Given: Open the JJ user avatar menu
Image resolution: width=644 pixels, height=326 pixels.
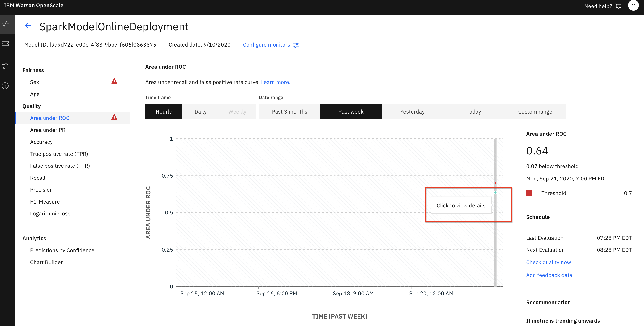Looking at the screenshot, I should pyautogui.click(x=633, y=6).
